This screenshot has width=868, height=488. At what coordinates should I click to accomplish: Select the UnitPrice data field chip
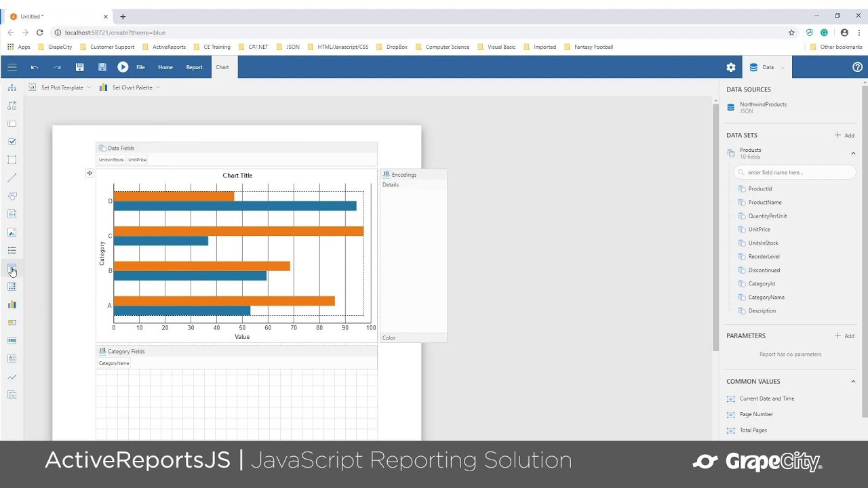(x=137, y=160)
